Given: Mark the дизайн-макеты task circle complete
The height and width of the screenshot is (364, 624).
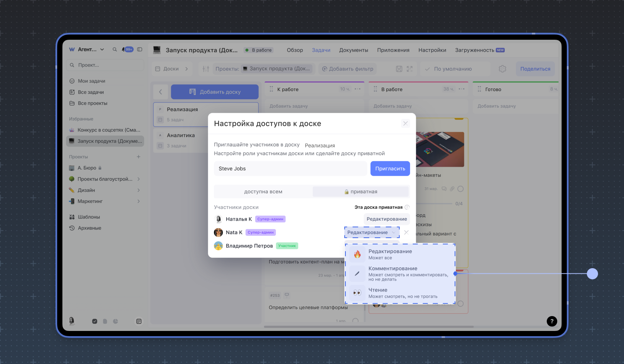Looking at the screenshot, I should tap(461, 189).
